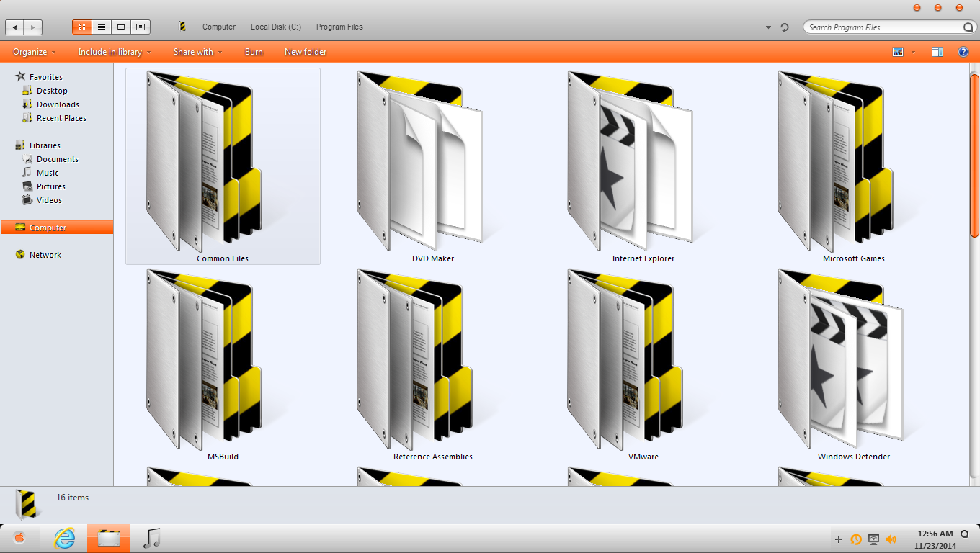Viewport: 980px width, 553px height.
Task: Launch Internet Explorer from the taskbar
Action: tap(65, 539)
